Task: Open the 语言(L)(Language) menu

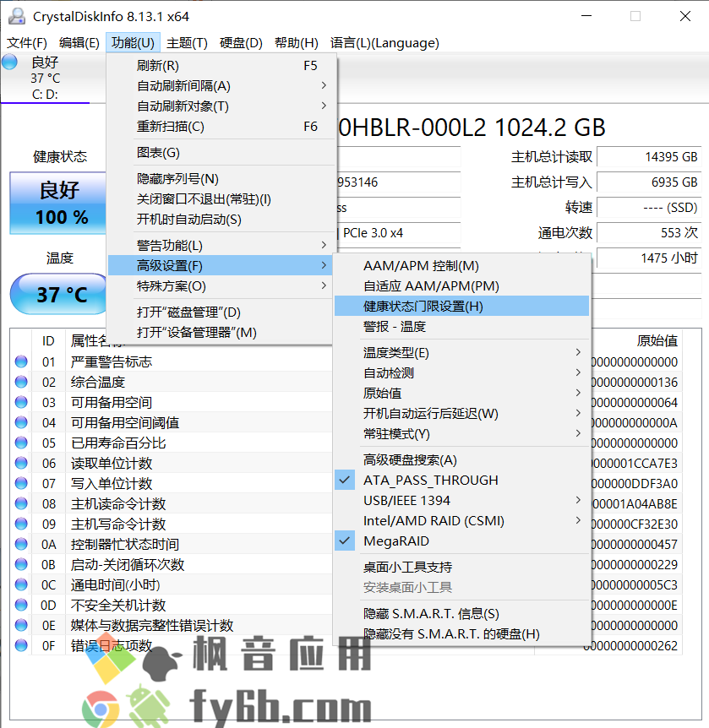Action: tap(384, 43)
